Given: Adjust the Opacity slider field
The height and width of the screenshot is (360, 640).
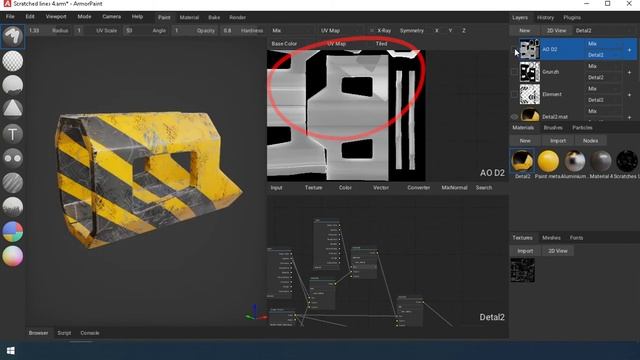Looking at the screenshot, I should [x=195, y=31].
